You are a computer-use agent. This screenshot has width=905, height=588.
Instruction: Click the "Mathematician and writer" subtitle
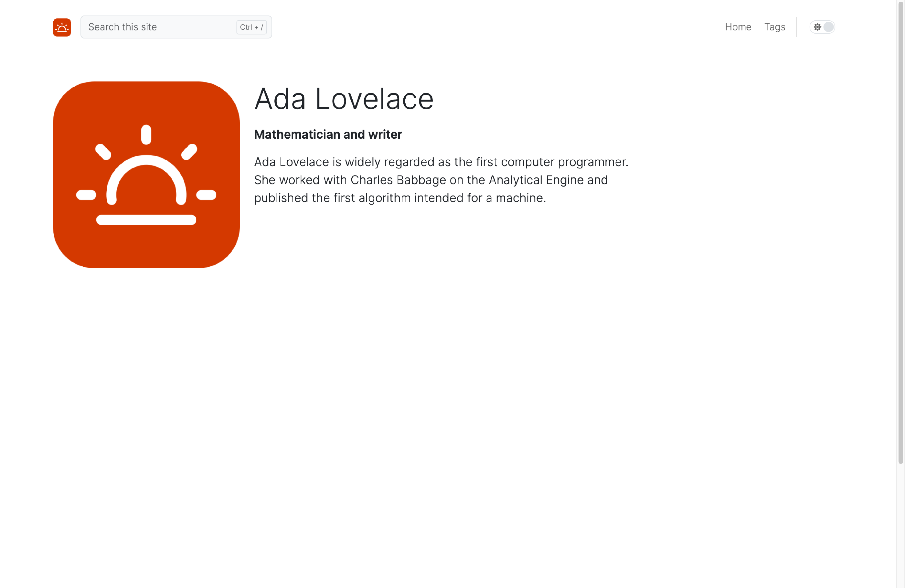point(328,134)
